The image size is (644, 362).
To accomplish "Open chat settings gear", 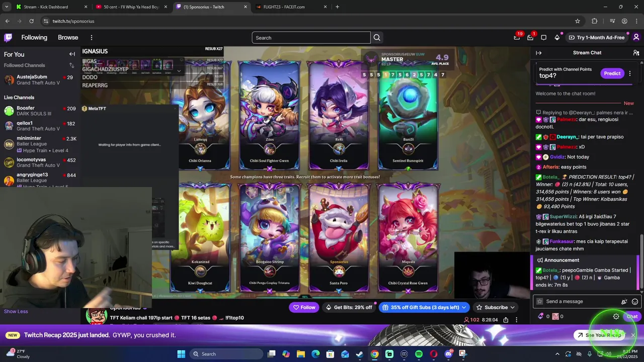I will [x=616, y=316].
